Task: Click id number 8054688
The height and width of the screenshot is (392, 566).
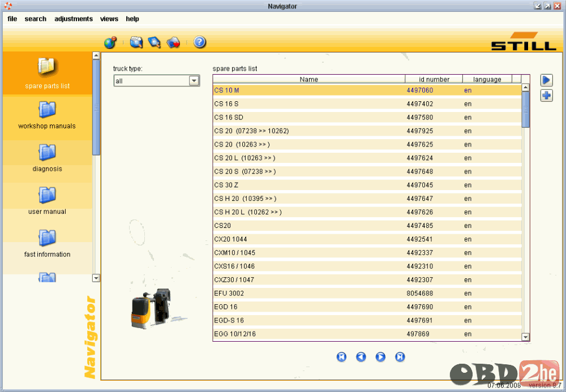Action: click(x=419, y=293)
